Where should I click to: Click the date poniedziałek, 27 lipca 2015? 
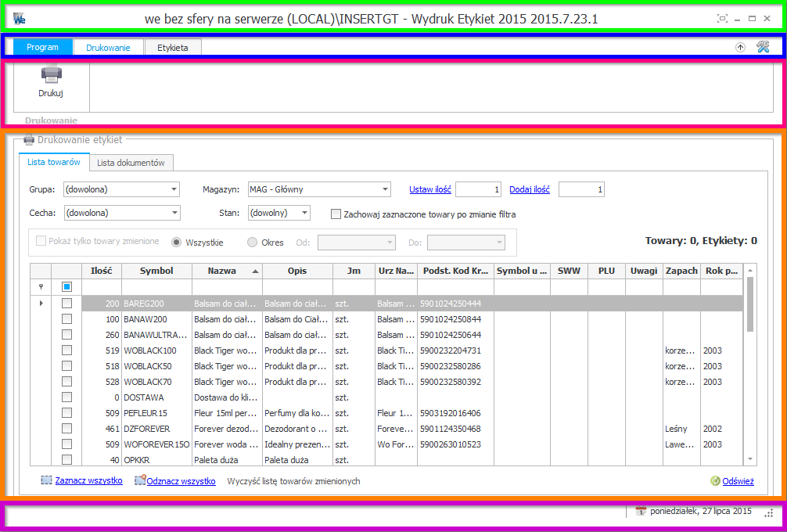(x=701, y=512)
